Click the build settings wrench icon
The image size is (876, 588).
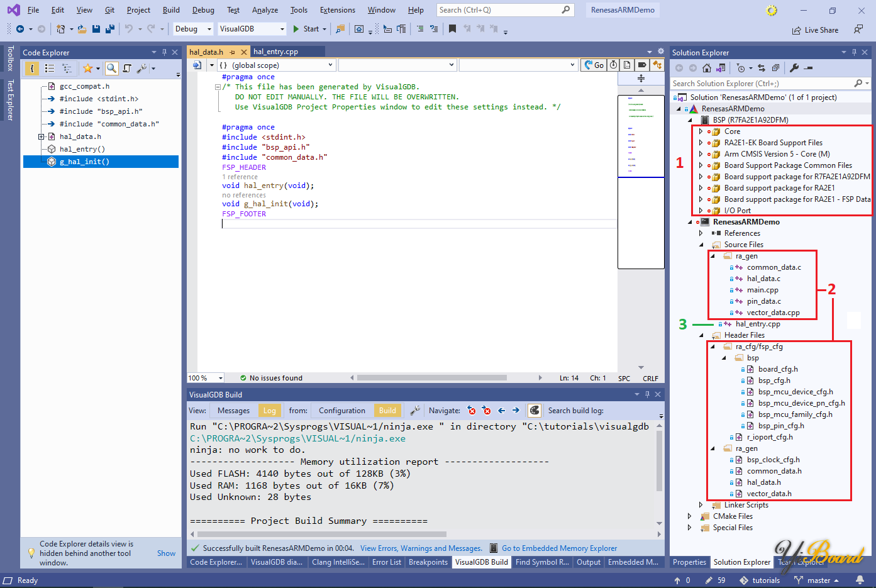415,411
